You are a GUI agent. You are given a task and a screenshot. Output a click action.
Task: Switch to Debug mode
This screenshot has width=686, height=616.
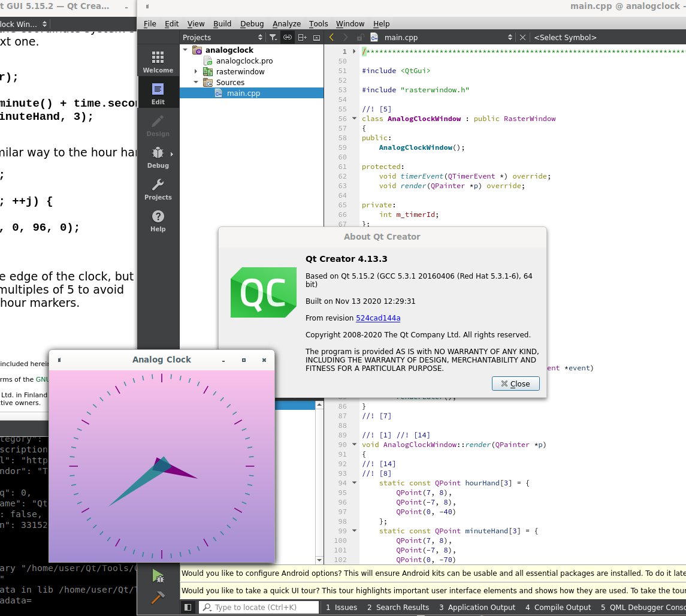pyautogui.click(x=158, y=158)
